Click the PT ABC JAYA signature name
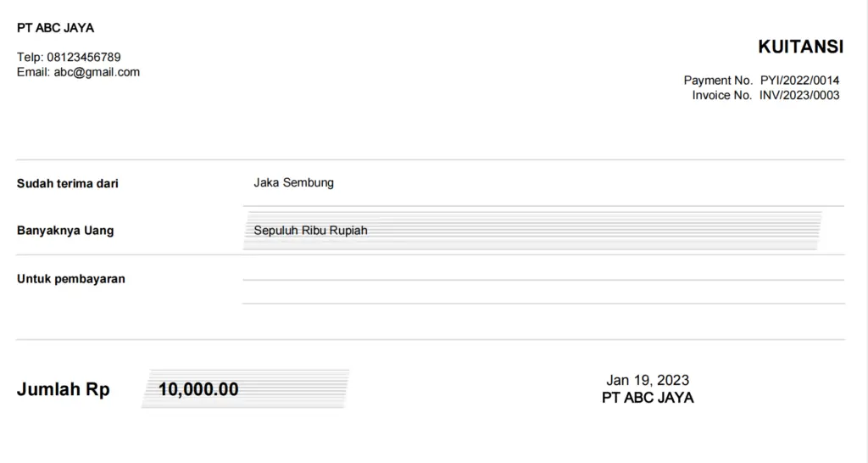Screen dimensions: 868x463 648,398
